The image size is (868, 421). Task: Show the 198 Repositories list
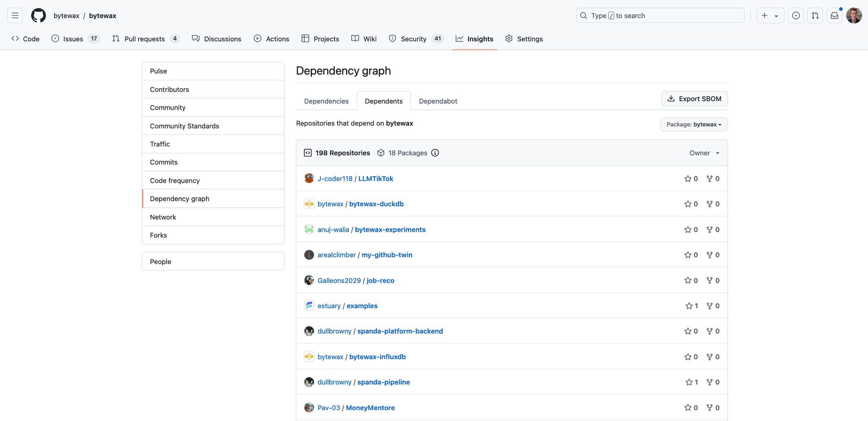[337, 153]
